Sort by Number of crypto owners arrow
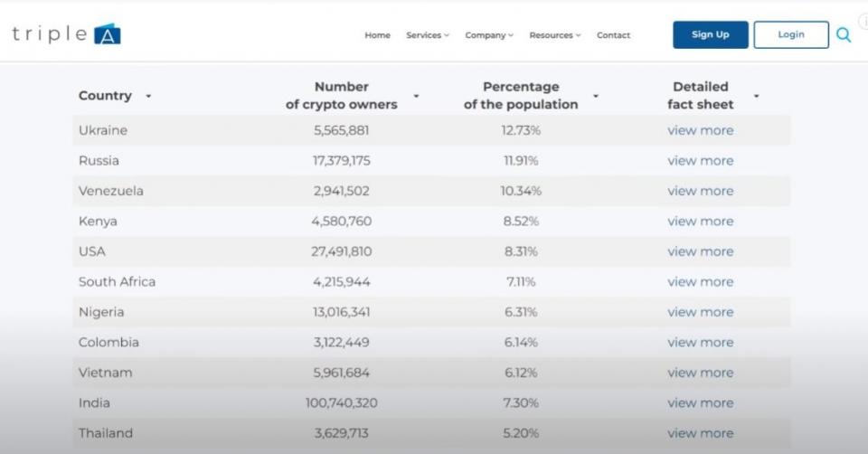This screenshot has height=454, width=868. point(416,96)
